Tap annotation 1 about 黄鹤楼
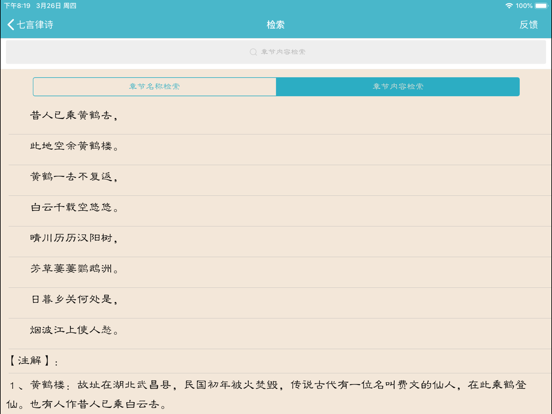Screen dimensions: 552x414 pos(266,394)
